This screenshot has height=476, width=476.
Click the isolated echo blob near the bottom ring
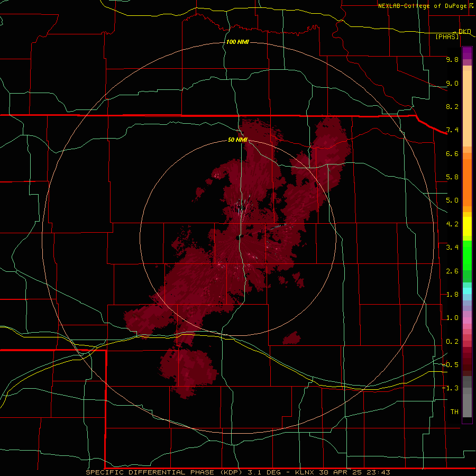coord(292,338)
